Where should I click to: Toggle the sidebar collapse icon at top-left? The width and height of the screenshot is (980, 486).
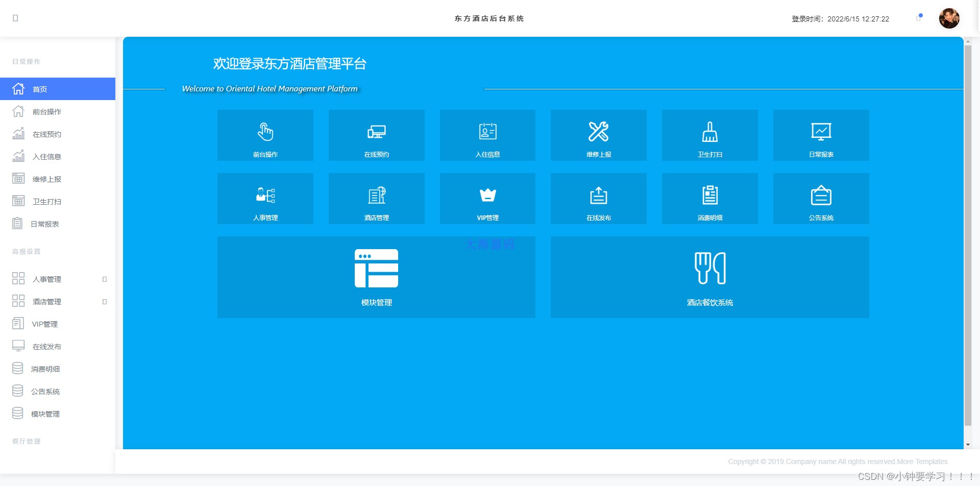(15, 18)
